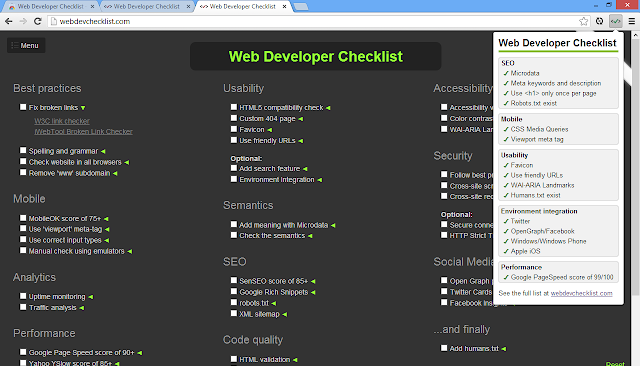The height and width of the screenshot is (366, 640).
Task: Check Environment integration checkbox
Action: 233,179
